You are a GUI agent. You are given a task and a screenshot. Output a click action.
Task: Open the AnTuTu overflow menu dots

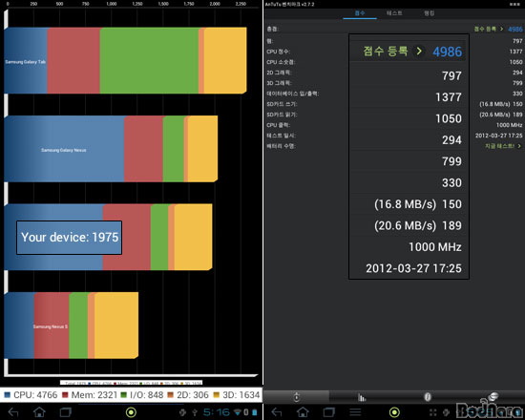click(514, 5)
